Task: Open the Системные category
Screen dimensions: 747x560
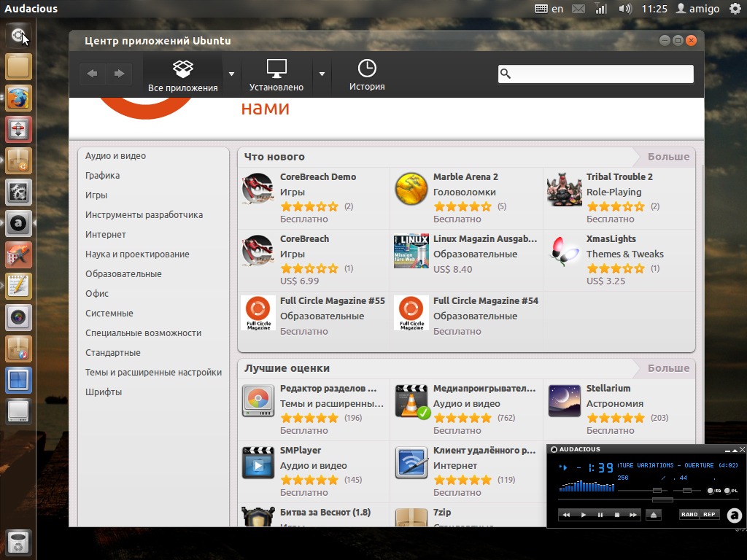Action: point(109,314)
